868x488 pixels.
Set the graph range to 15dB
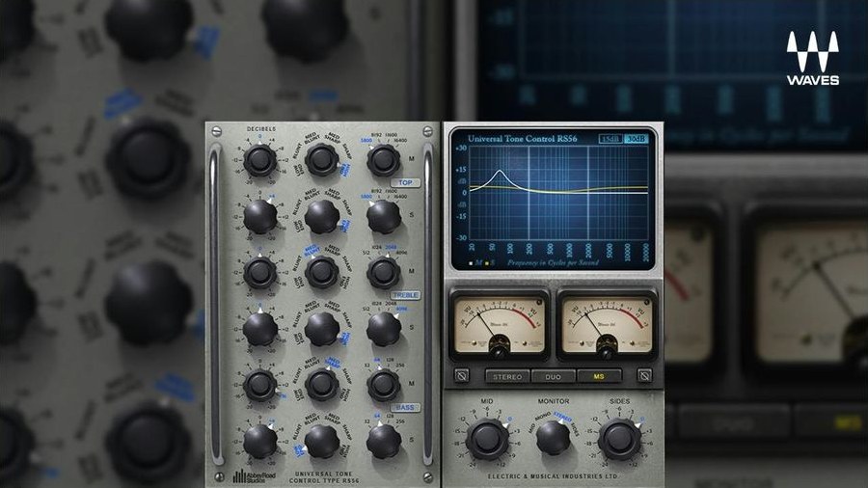point(610,138)
